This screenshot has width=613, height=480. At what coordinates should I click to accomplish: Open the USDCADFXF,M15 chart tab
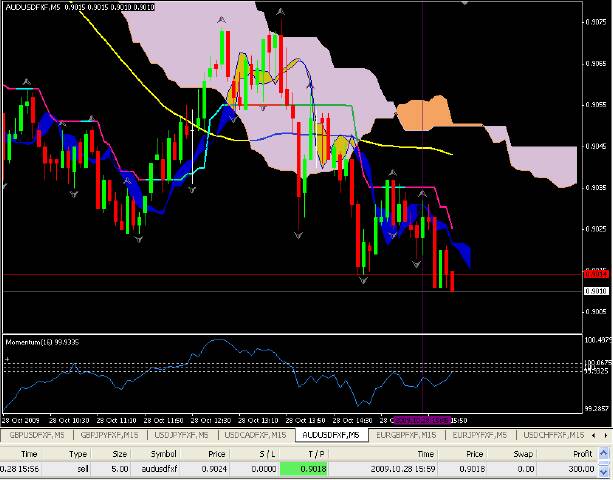pos(255,435)
